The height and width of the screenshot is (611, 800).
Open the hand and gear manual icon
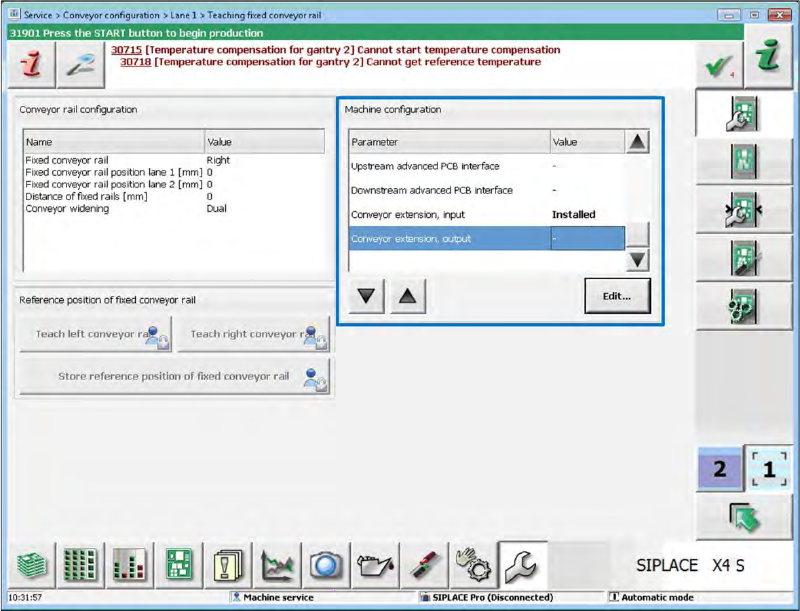click(473, 565)
